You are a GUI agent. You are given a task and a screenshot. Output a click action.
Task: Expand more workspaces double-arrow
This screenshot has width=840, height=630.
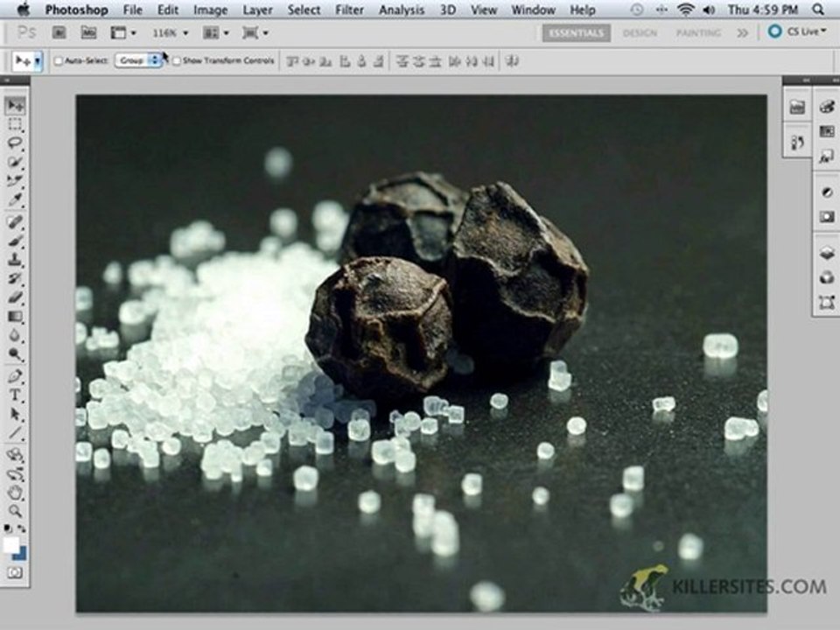[742, 33]
